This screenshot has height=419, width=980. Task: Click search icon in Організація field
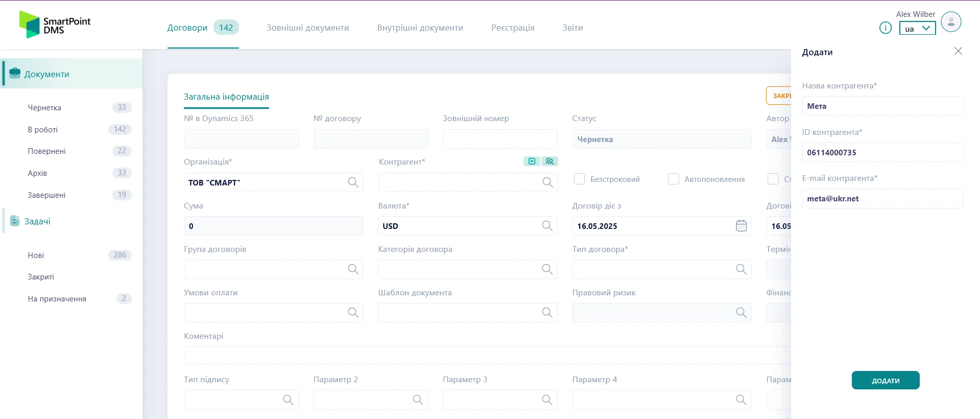click(353, 182)
